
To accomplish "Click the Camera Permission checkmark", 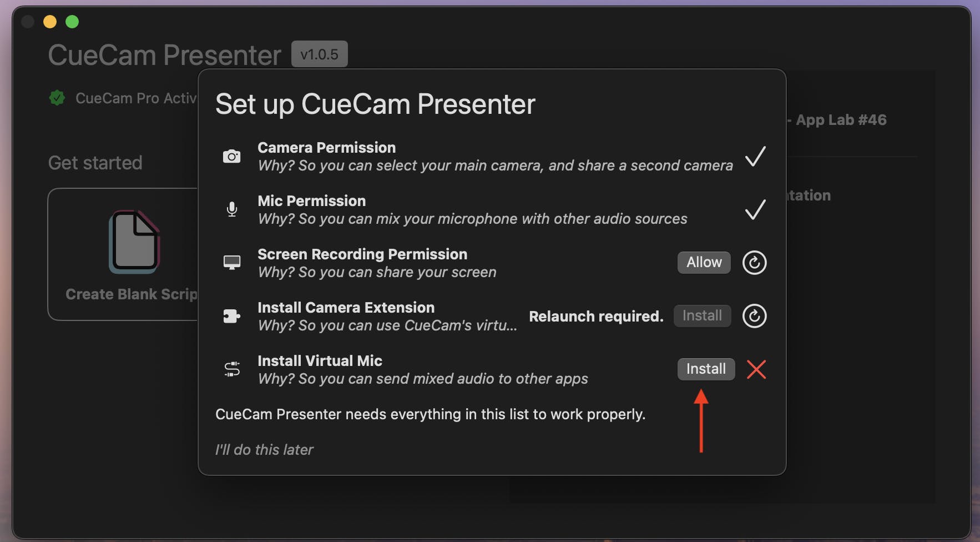I will tap(755, 157).
